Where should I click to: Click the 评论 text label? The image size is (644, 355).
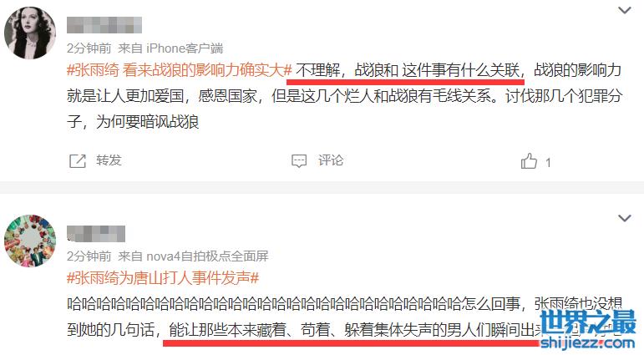[331, 160]
